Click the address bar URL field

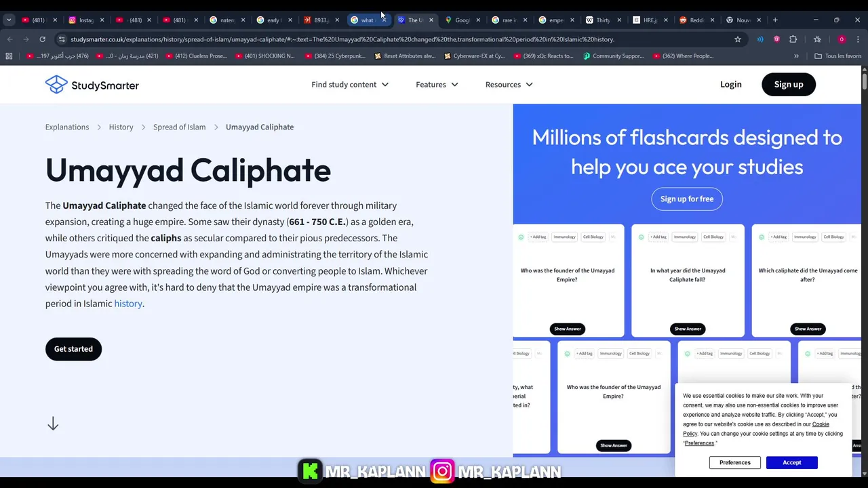coord(400,39)
